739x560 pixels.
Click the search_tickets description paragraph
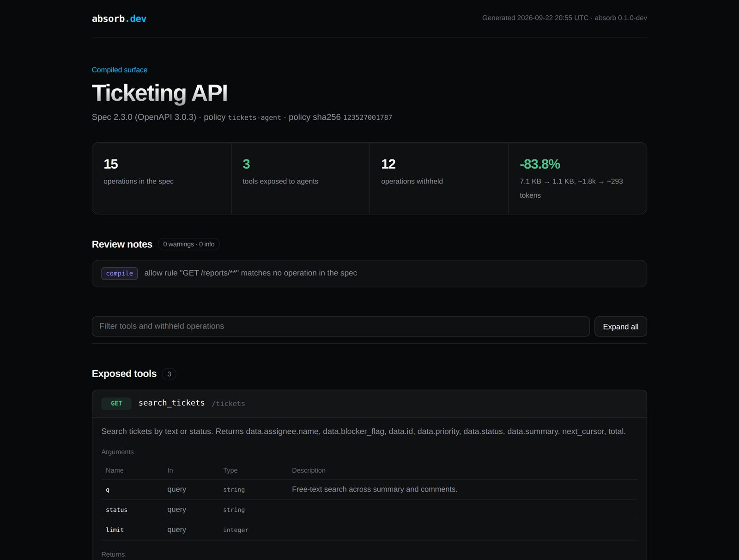point(363,432)
